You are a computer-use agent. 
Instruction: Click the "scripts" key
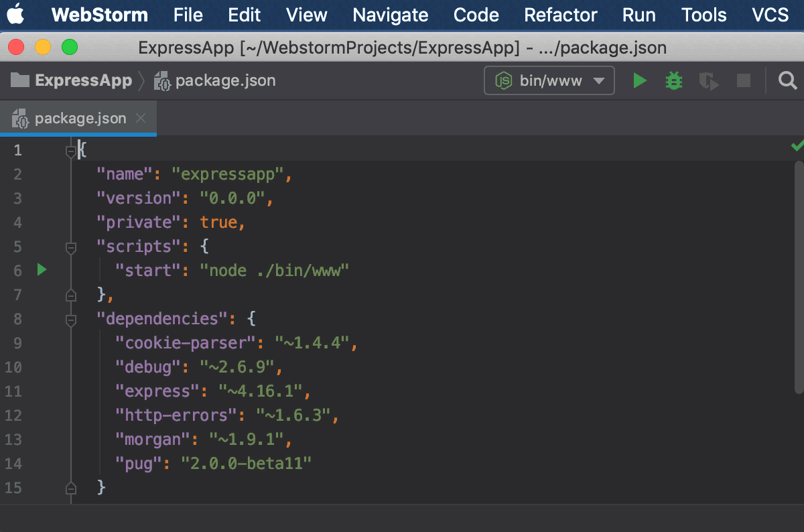coord(139,247)
